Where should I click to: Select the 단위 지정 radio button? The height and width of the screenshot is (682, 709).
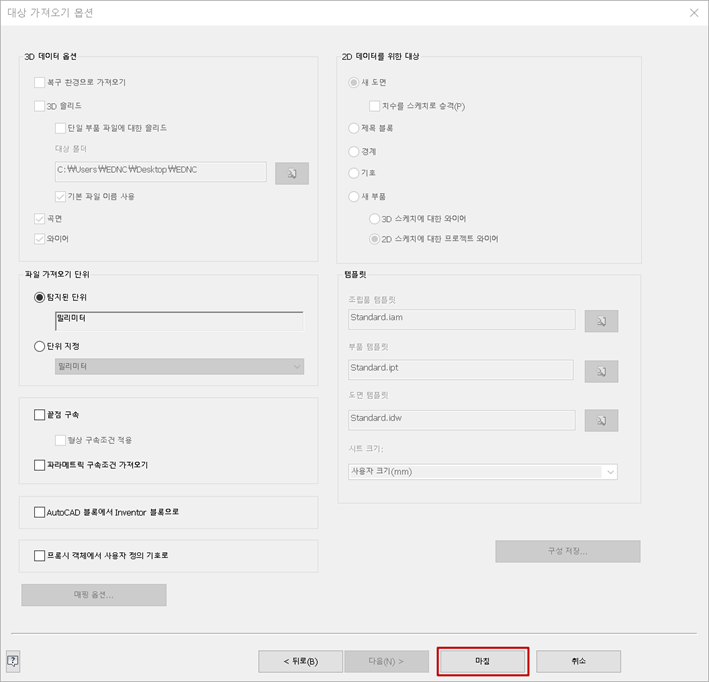(x=39, y=346)
